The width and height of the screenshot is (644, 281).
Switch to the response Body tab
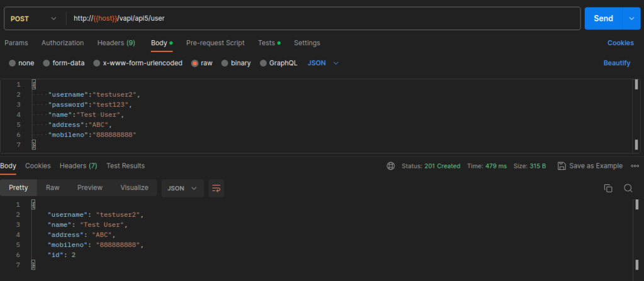click(8, 166)
